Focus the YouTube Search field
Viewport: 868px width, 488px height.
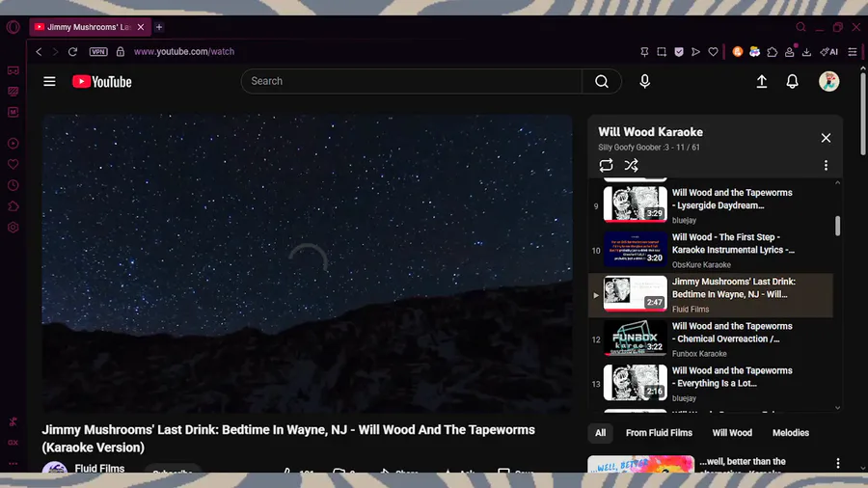pos(411,81)
